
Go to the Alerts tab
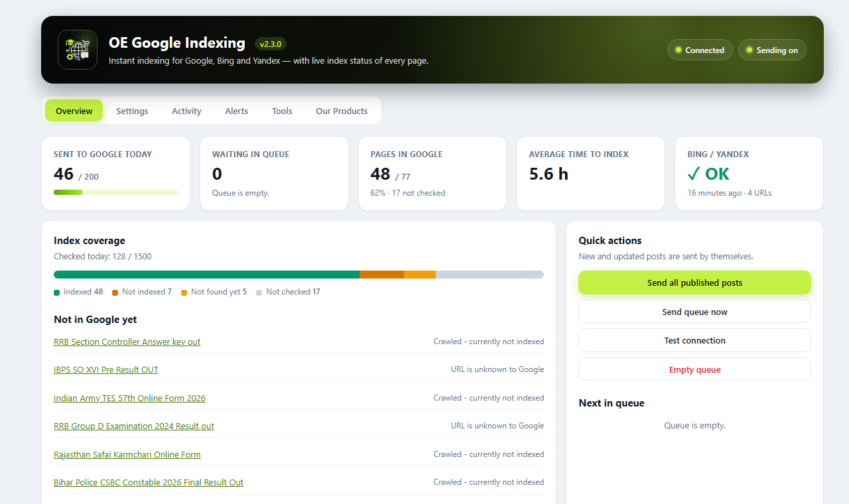236,111
